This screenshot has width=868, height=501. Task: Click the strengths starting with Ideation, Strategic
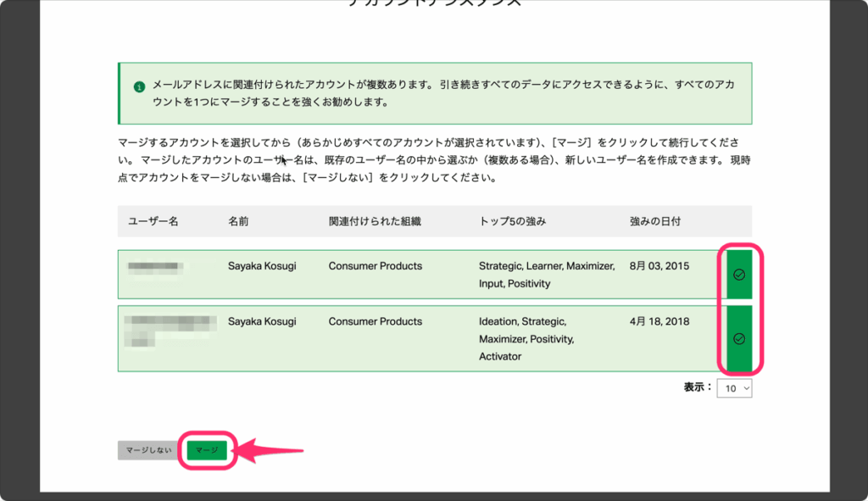pyautogui.click(x=526, y=339)
